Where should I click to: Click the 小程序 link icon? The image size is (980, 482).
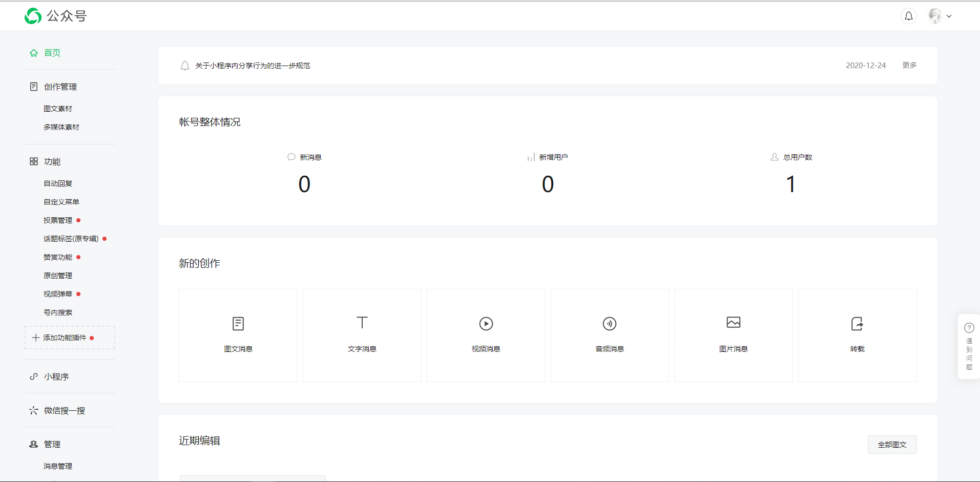point(34,376)
